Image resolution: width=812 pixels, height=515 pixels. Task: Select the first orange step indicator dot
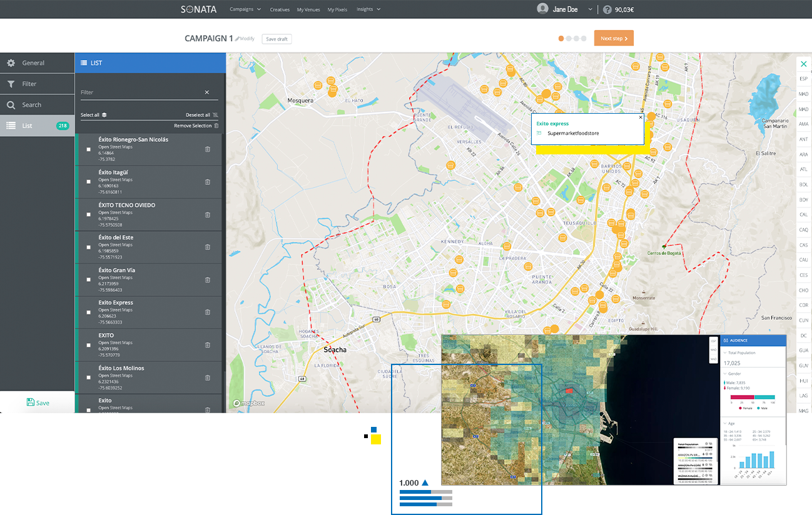click(561, 39)
